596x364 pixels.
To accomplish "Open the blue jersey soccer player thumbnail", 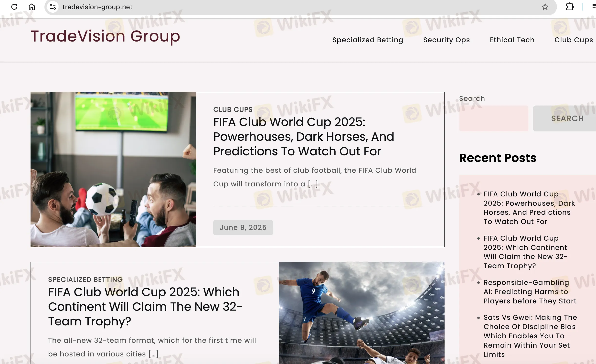I will tap(361, 313).
